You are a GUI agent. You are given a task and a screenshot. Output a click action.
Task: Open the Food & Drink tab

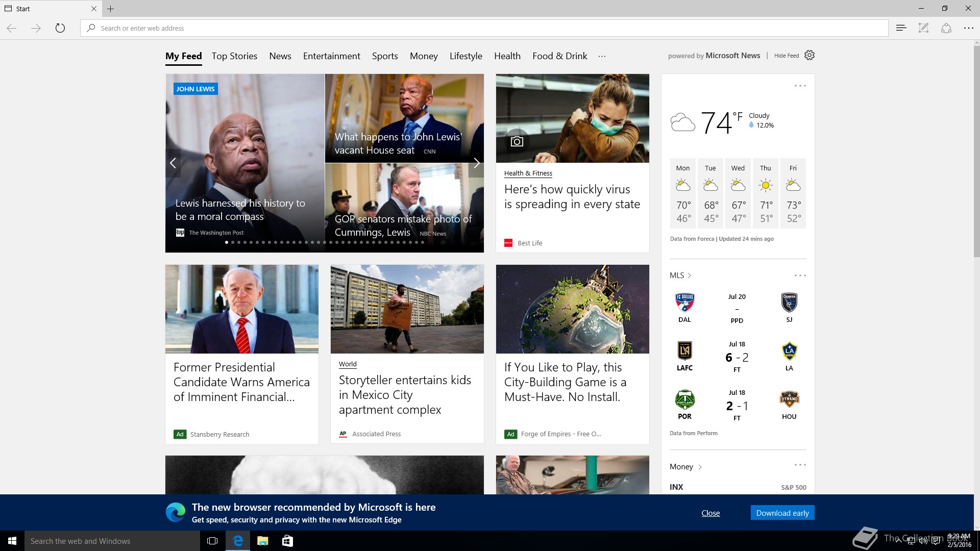pyautogui.click(x=559, y=56)
